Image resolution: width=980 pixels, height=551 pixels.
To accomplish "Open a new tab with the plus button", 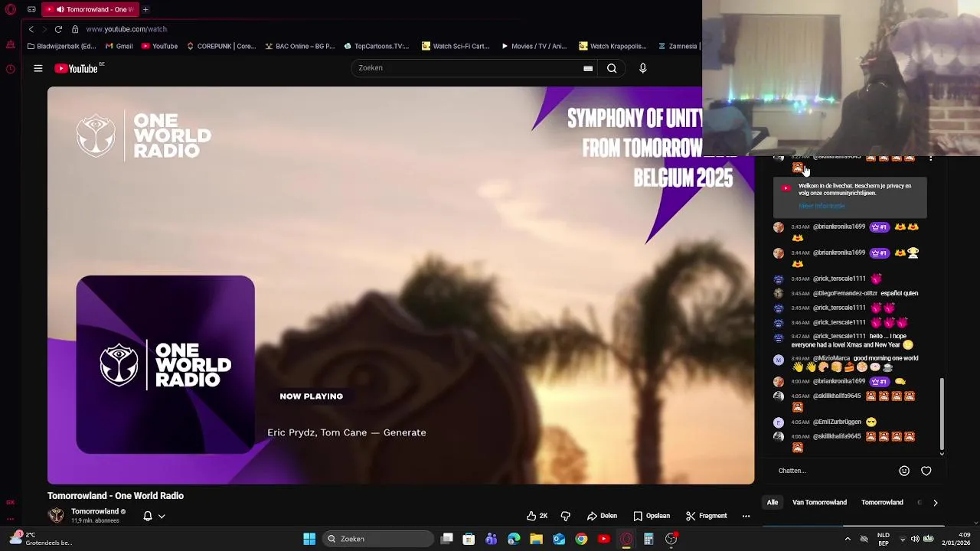I will pos(145,9).
